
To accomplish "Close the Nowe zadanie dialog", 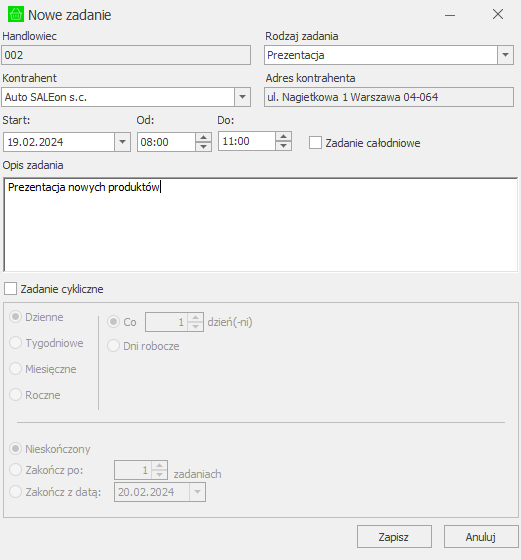I will point(498,15).
